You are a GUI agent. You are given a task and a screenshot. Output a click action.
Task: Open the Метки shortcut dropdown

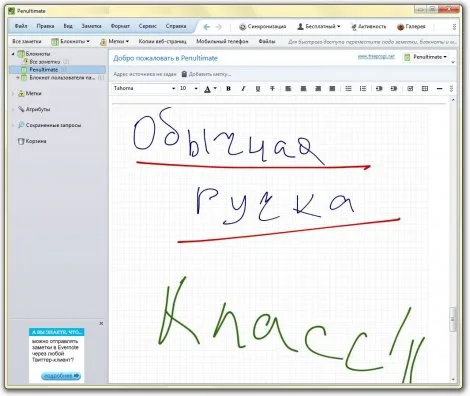coord(114,42)
